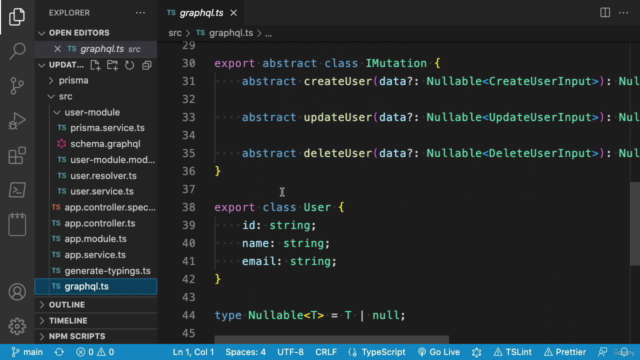Collapse the Open Editors section
The image size is (640, 360).
coord(96,33)
